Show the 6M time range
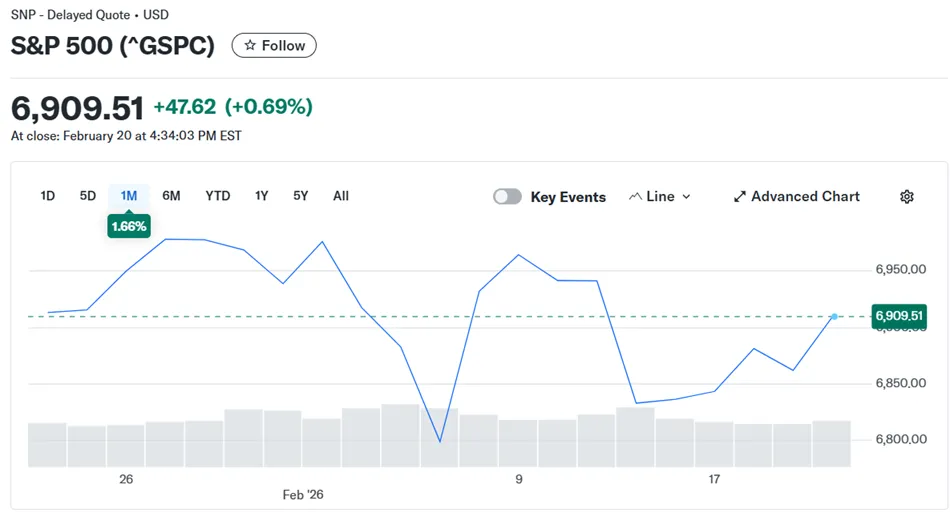Viewport: 950px width, 513px height. point(172,196)
